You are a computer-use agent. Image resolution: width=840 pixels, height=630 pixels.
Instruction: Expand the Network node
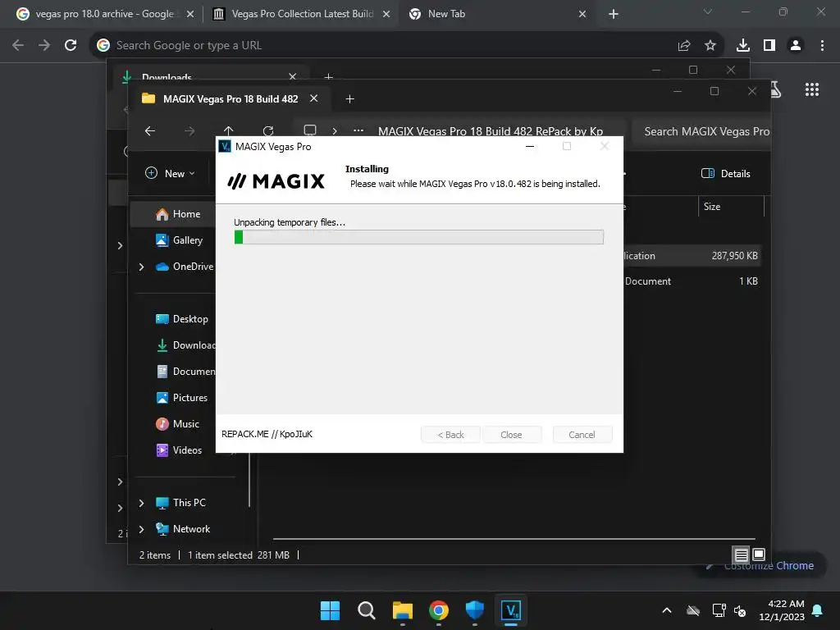coord(141,529)
